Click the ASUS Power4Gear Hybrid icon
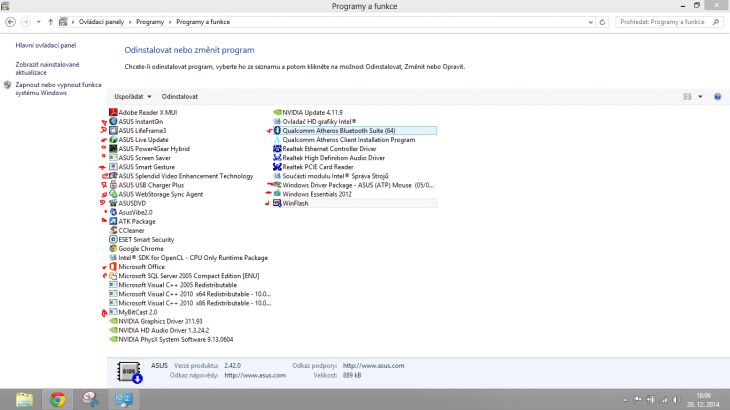 [x=113, y=148]
